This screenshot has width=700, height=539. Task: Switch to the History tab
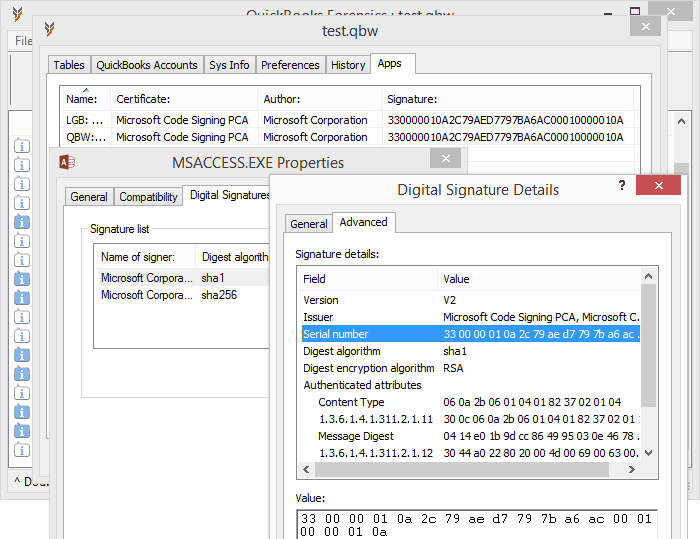348,65
